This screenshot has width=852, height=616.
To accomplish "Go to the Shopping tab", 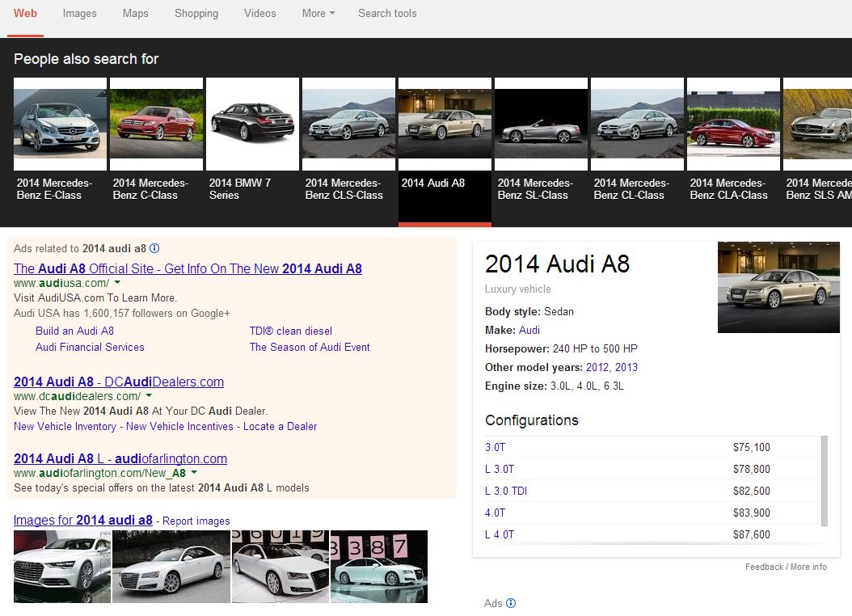I will click(196, 13).
